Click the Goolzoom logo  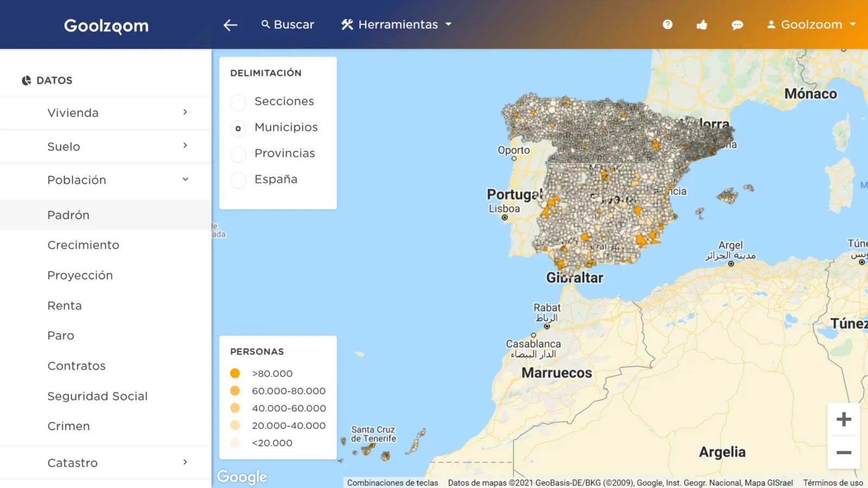(106, 26)
